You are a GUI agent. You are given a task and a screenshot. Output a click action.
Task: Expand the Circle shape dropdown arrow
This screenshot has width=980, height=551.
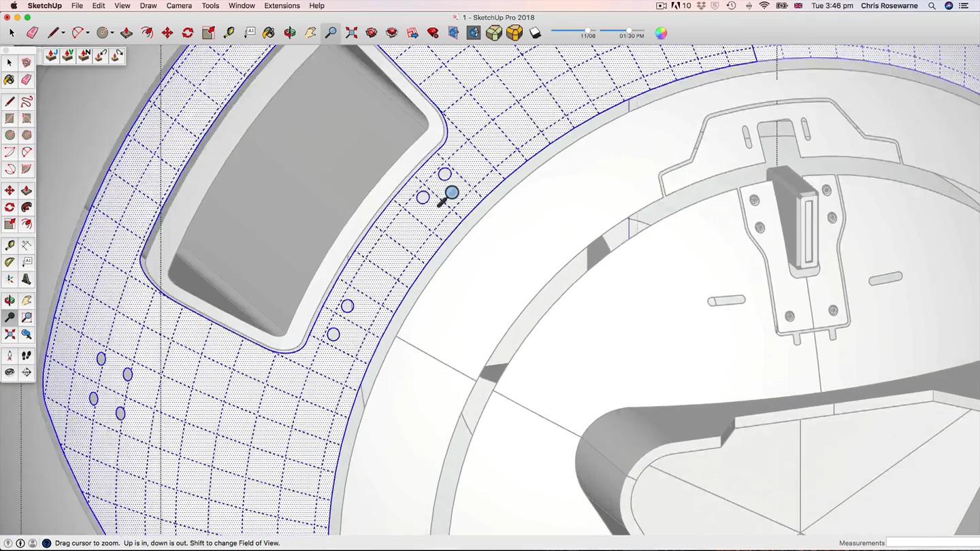click(x=112, y=33)
